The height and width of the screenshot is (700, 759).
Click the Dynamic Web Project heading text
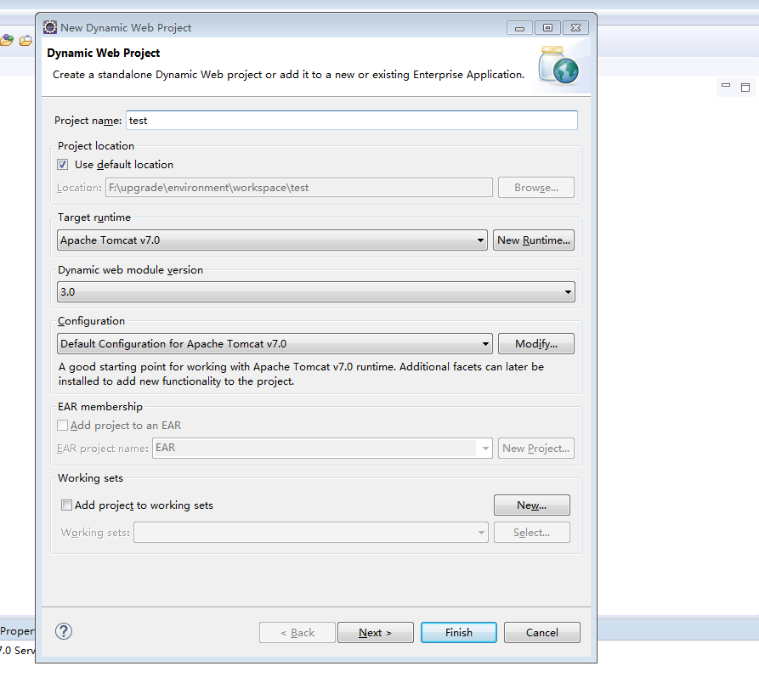click(103, 53)
